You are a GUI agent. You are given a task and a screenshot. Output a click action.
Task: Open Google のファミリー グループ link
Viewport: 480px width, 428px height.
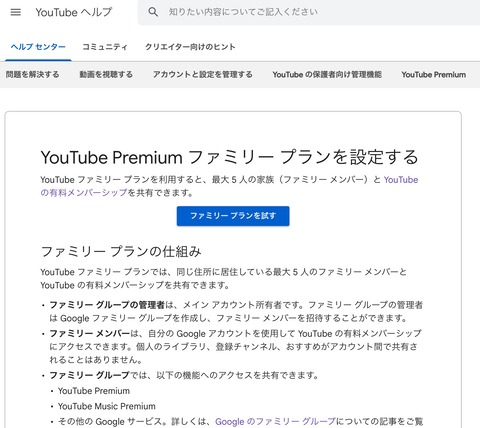coord(275,422)
